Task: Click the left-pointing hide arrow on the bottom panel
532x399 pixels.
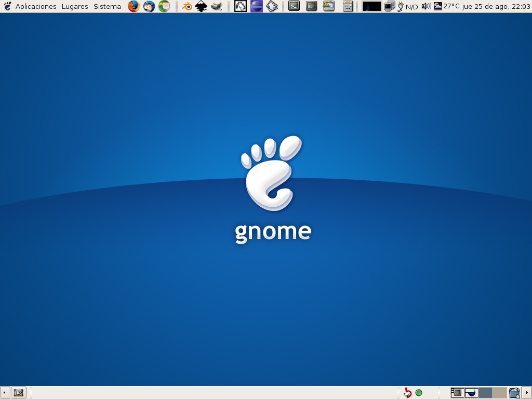Action: pos(4,393)
